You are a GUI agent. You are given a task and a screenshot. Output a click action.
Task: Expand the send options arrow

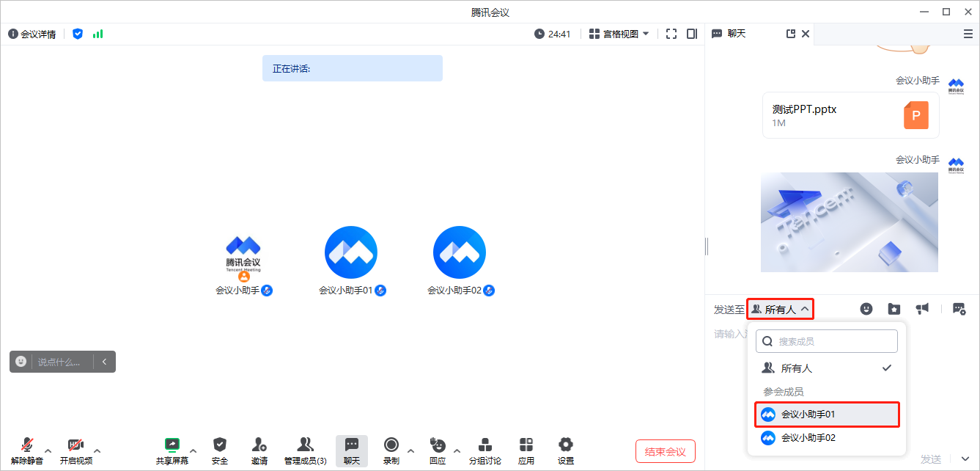965,459
